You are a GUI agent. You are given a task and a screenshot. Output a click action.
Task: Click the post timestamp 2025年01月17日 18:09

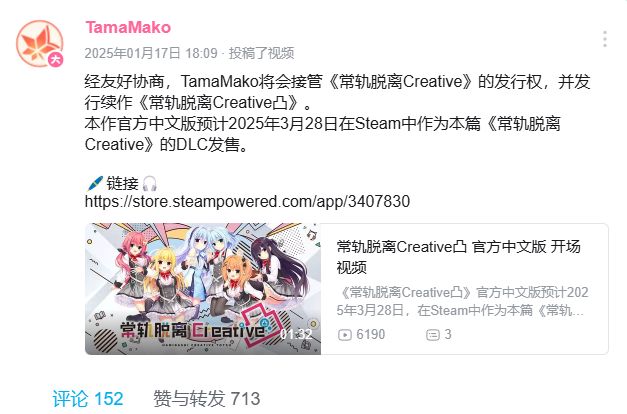pyautogui.click(x=151, y=53)
